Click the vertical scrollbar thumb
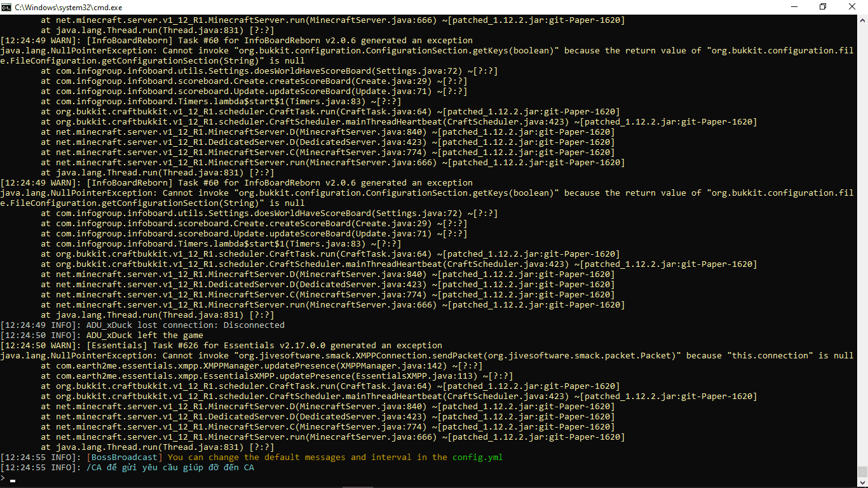Viewport: 868px width, 488px height. [862, 471]
